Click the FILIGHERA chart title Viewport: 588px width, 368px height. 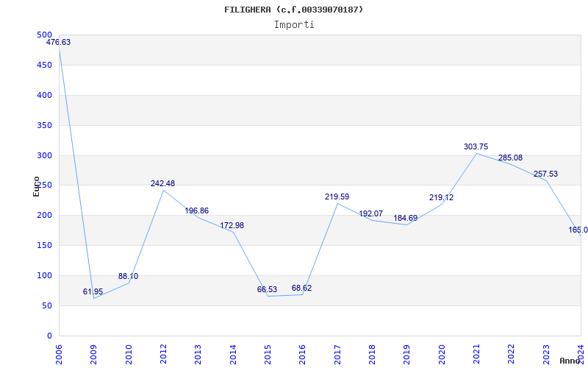294,10
